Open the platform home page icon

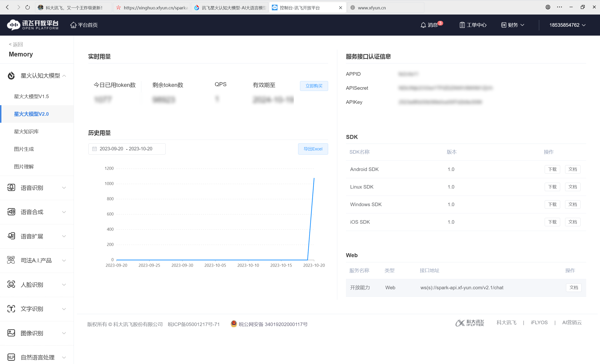73,25
